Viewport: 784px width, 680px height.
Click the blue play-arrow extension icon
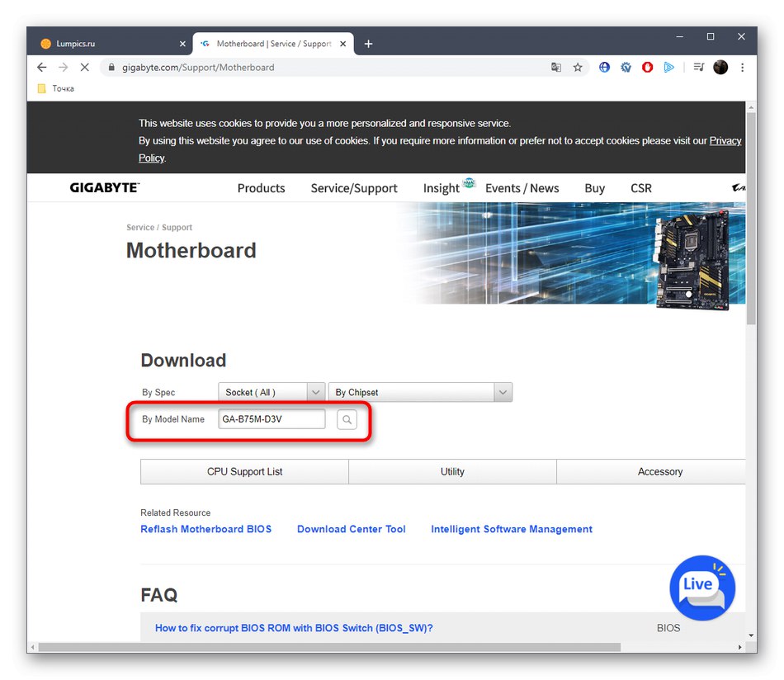[669, 67]
